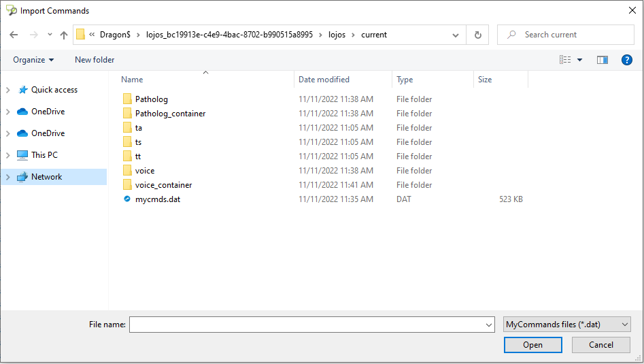The width and height of the screenshot is (644, 364).
Task: Click the voice_container folder icon
Action: [127, 185]
